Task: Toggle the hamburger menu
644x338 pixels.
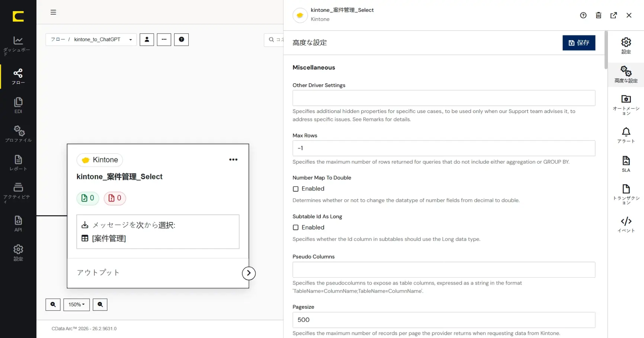Action: (53, 12)
